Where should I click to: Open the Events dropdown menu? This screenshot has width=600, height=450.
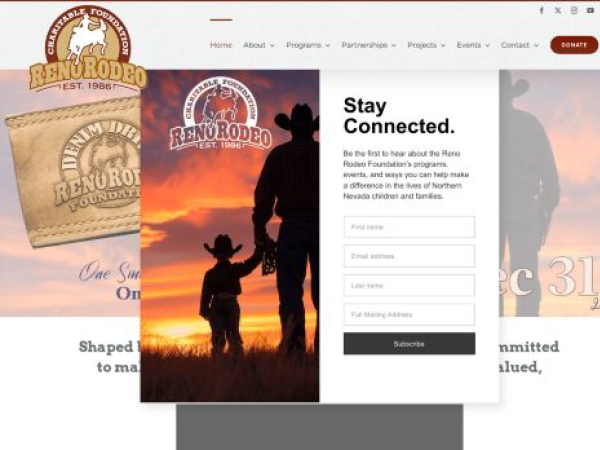coord(473,45)
